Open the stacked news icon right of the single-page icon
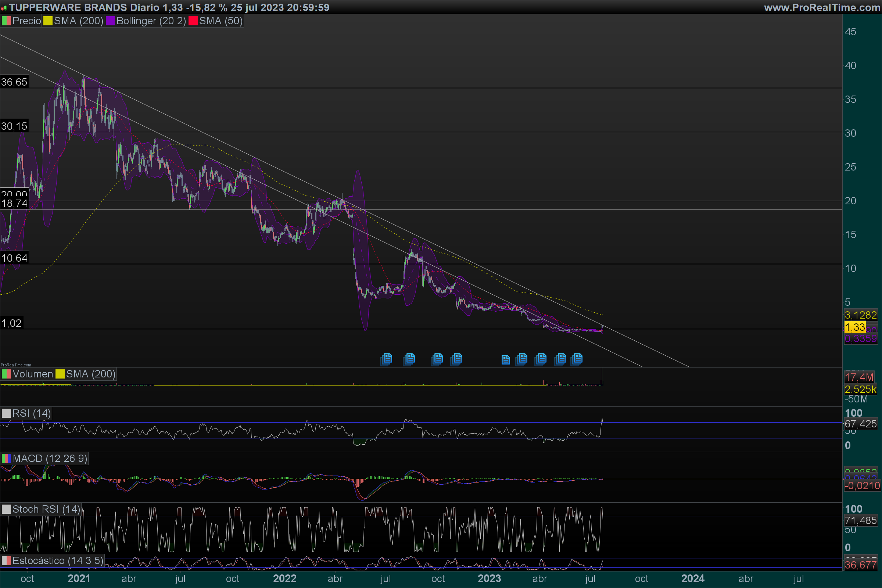Image resolution: width=882 pixels, height=588 pixels. pos(521,359)
